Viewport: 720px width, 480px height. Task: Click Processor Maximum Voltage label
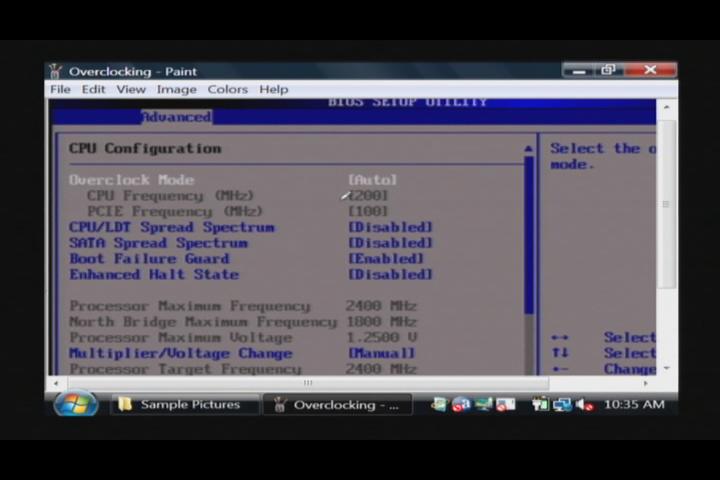[180, 338]
